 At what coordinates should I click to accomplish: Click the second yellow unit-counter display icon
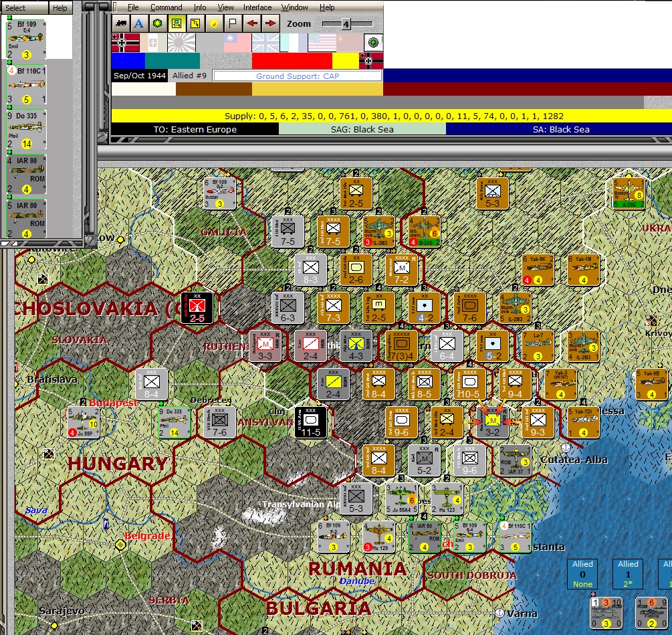195,23
